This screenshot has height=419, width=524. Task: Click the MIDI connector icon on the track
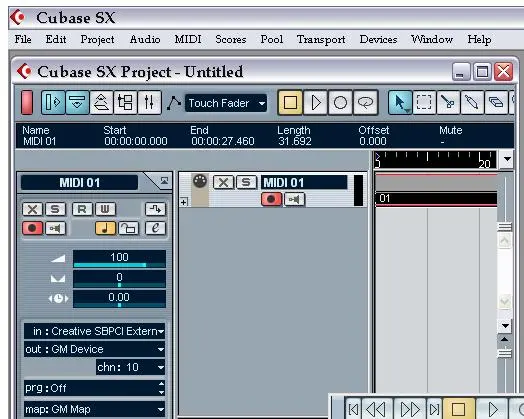(x=200, y=181)
